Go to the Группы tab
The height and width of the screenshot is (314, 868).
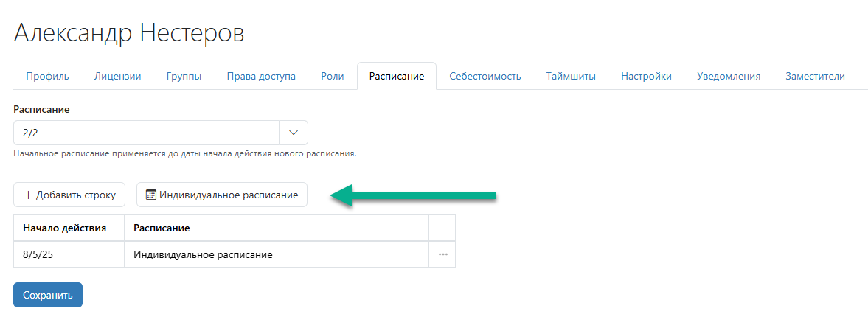click(x=184, y=77)
